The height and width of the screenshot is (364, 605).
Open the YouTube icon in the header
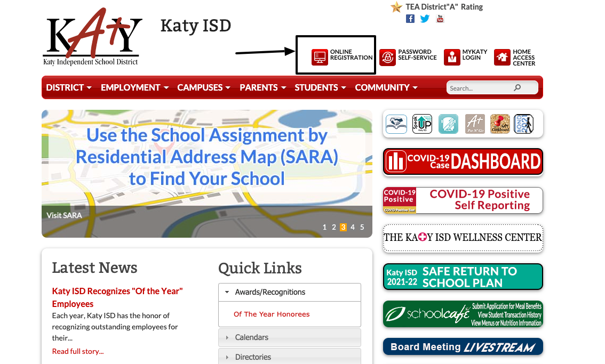pos(440,19)
